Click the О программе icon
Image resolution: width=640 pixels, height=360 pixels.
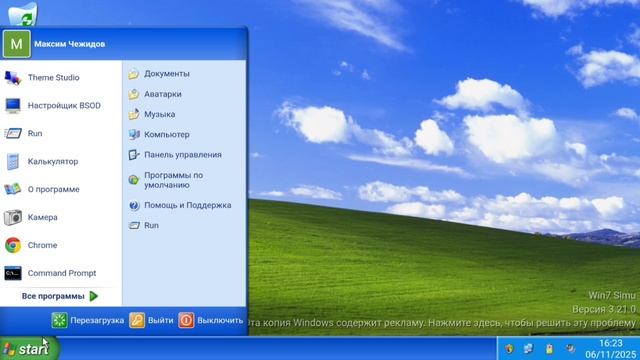pos(13,189)
